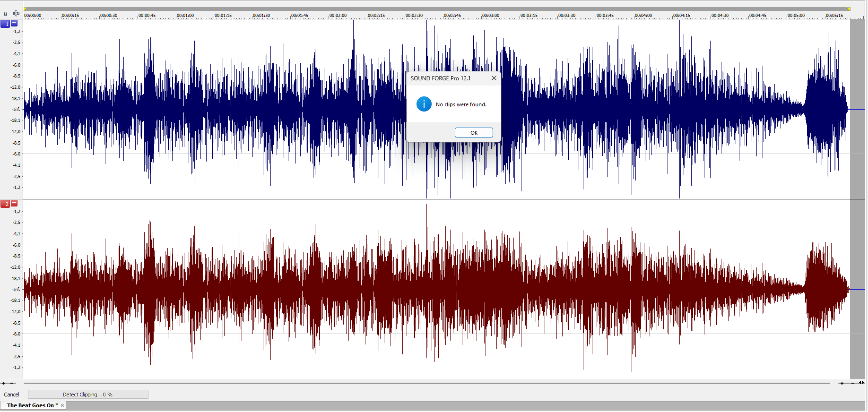868x412 pixels.
Task: Select channel 1 blue number button
Action: pyautogui.click(x=5, y=24)
